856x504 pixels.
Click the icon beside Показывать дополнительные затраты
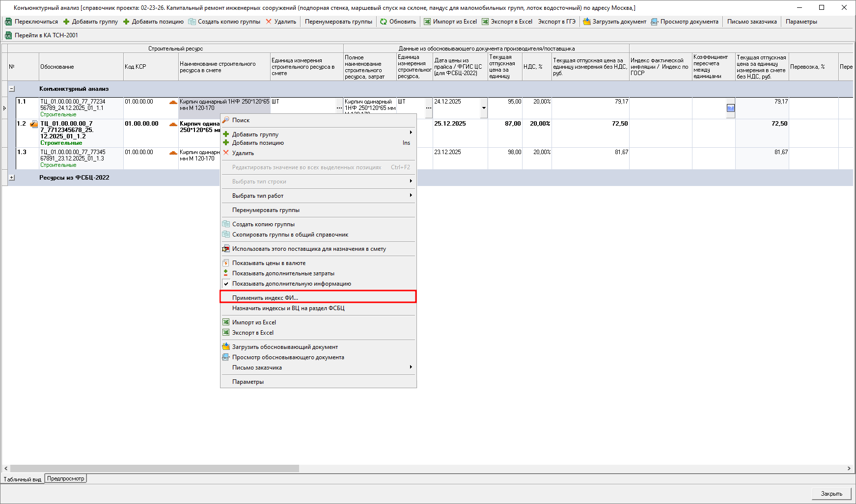coord(226,273)
